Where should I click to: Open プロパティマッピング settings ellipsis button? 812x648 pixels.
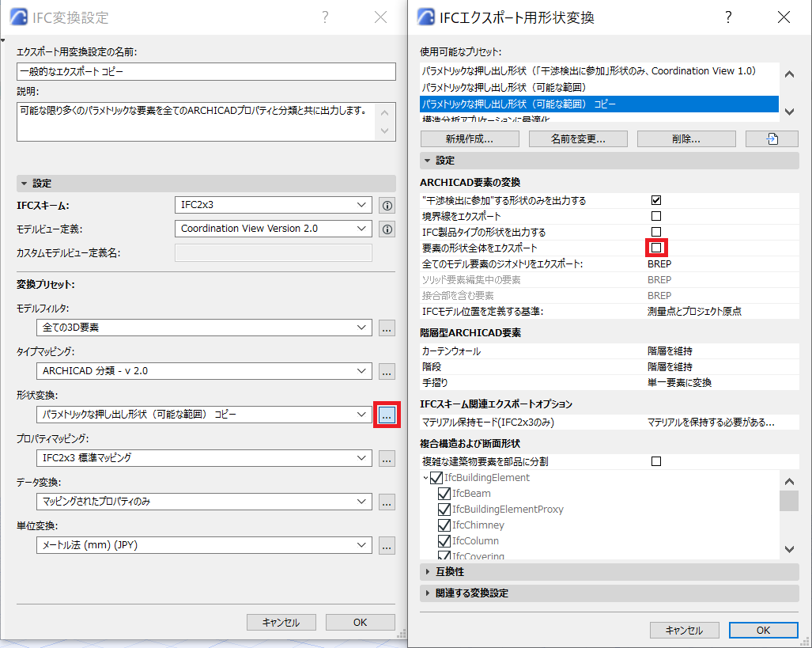pos(387,459)
